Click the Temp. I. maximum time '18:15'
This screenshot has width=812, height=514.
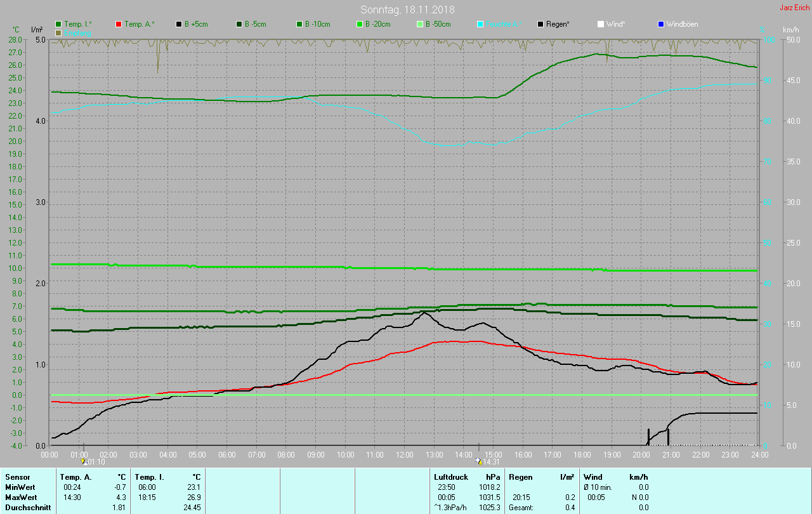pyautogui.click(x=147, y=497)
